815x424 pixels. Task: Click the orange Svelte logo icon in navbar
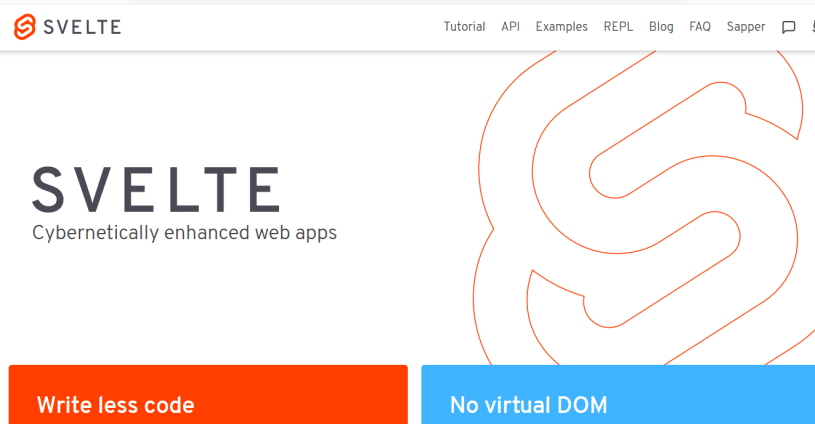pos(25,27)
